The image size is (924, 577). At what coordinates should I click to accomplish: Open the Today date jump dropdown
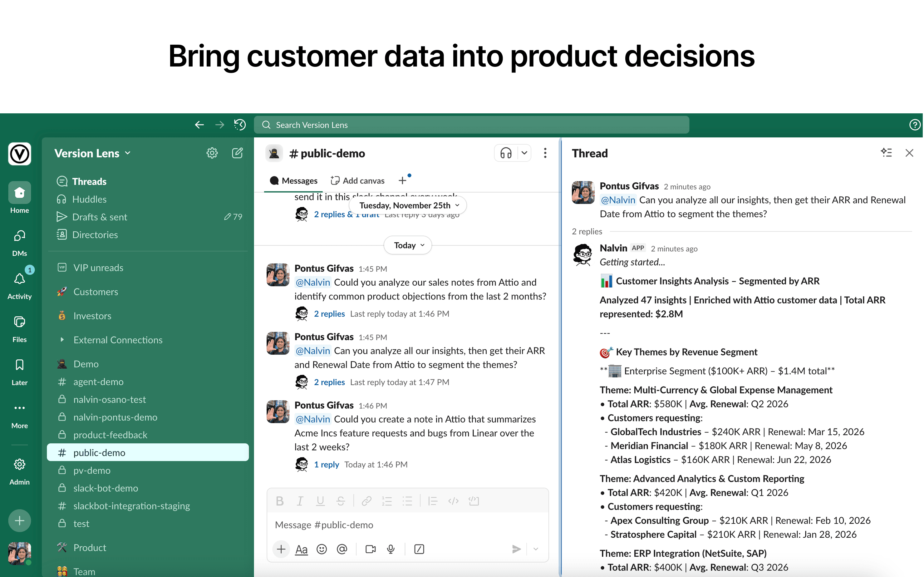click(408, 245)
